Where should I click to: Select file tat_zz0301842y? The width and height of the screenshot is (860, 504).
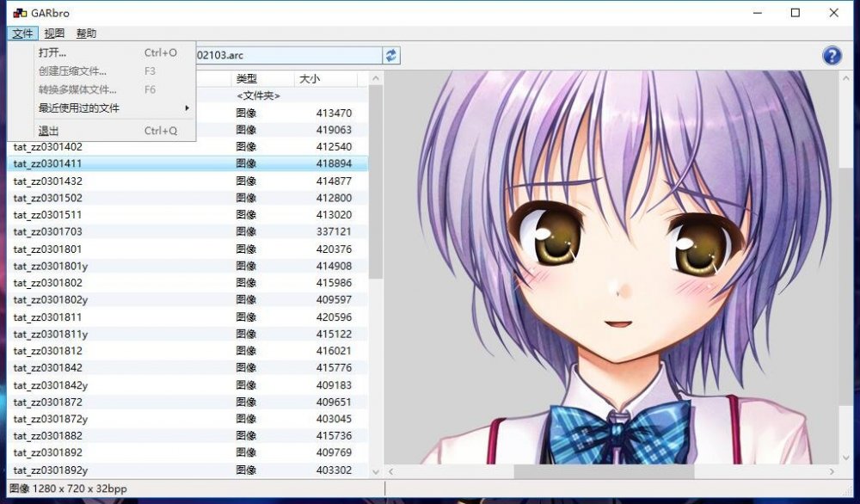[187, 385]
